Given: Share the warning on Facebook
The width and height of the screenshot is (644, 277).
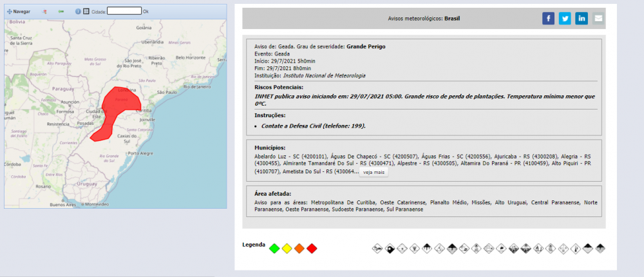Looking at the screenshot, I should (x=548, y=19).
